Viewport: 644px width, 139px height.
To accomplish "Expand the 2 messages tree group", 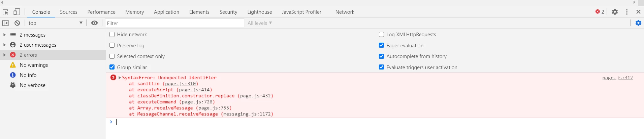I will 4,35.
